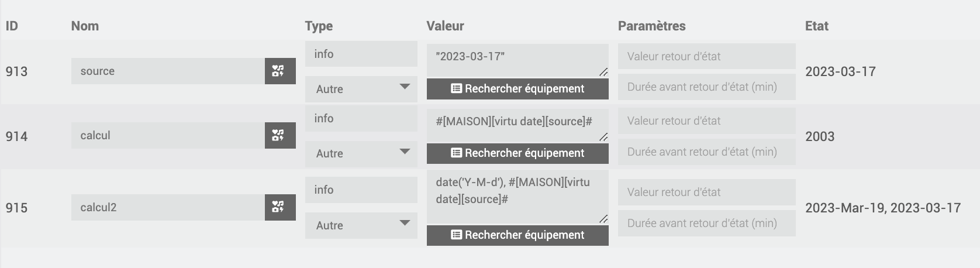980x268 pixels.
Task: Open the Autre subtype dropdown for source
Action: pos(361,89)
